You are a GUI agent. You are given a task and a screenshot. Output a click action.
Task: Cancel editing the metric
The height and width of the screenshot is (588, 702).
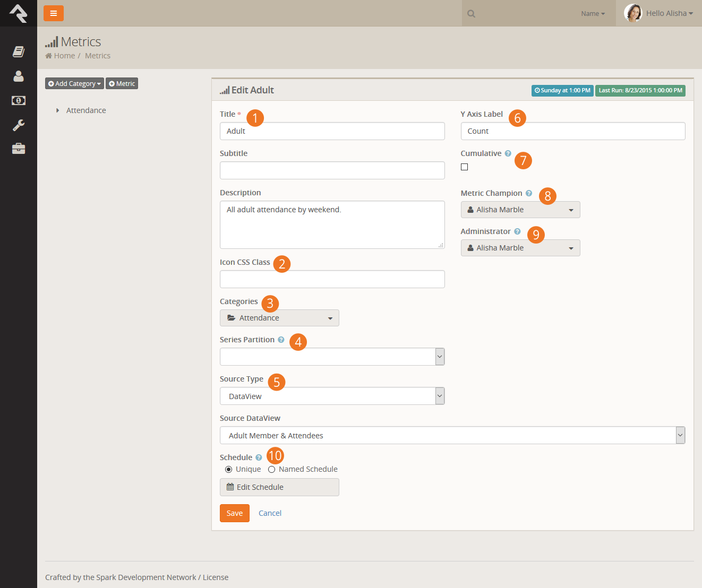270,513
